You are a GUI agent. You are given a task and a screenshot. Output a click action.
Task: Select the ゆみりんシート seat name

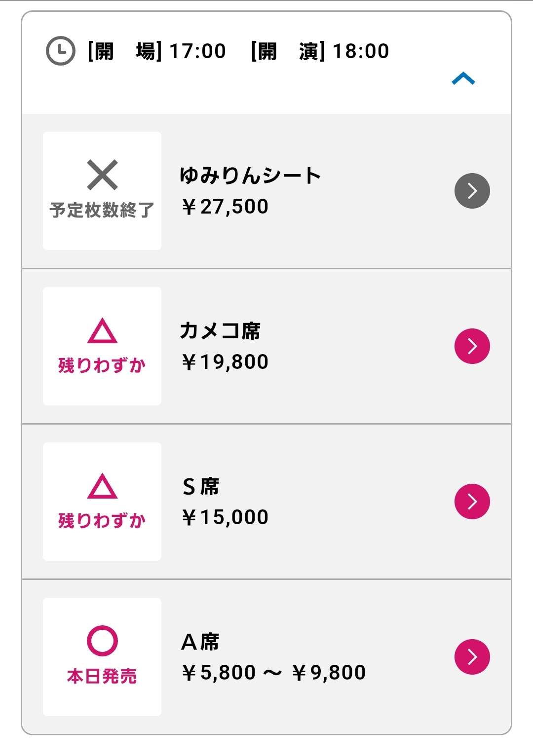[x=250, y=176]
